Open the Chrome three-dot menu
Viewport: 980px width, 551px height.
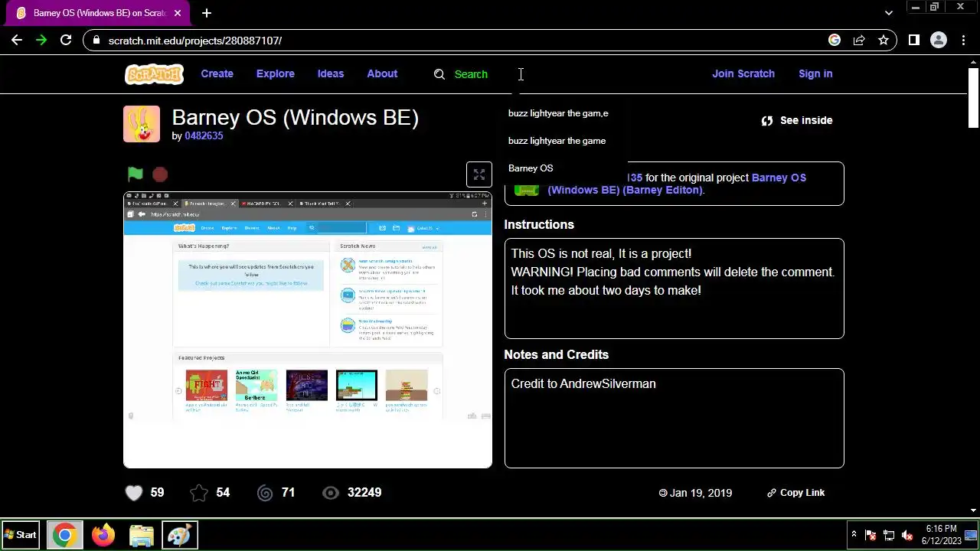pyautogui.click(x=963, y=41)
